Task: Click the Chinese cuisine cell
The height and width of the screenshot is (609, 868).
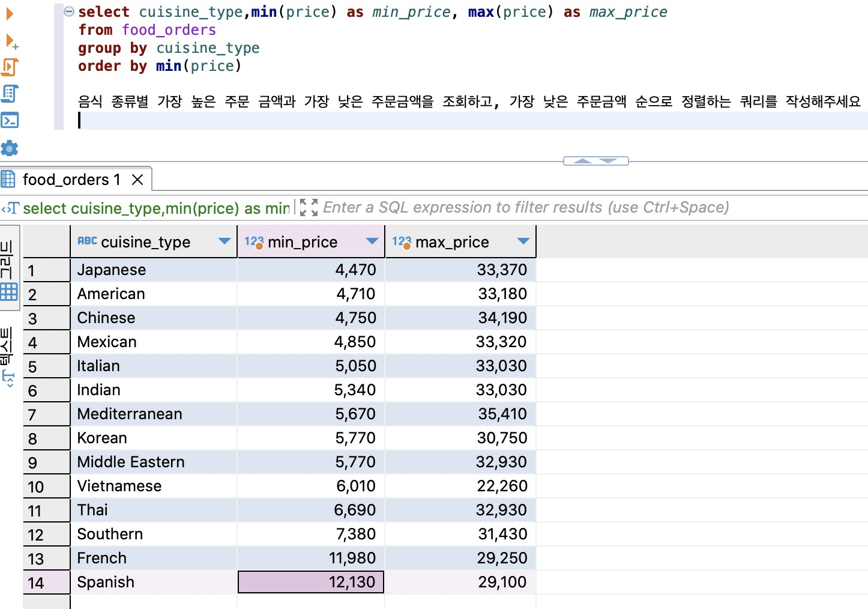Action: [x=154, y=318]
